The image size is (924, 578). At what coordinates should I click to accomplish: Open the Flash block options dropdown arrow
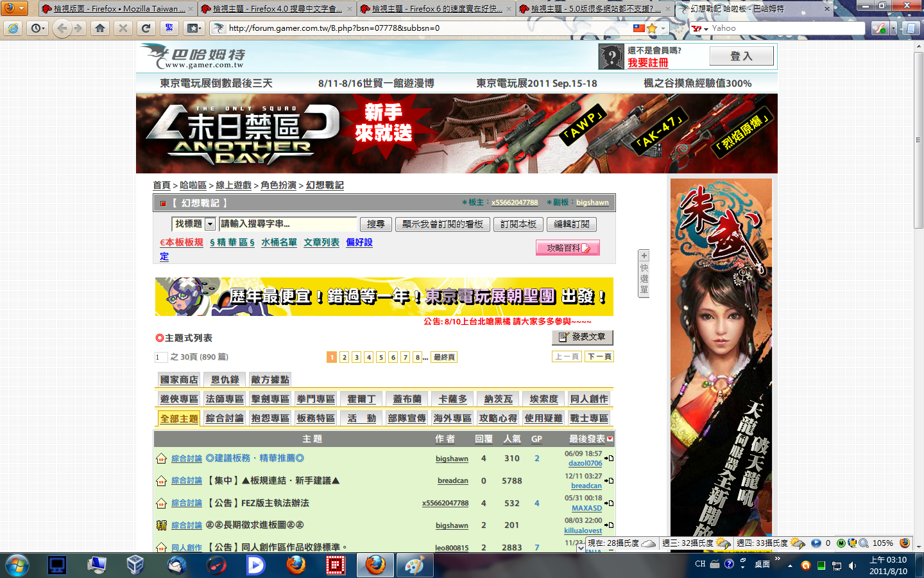point(893,28)
